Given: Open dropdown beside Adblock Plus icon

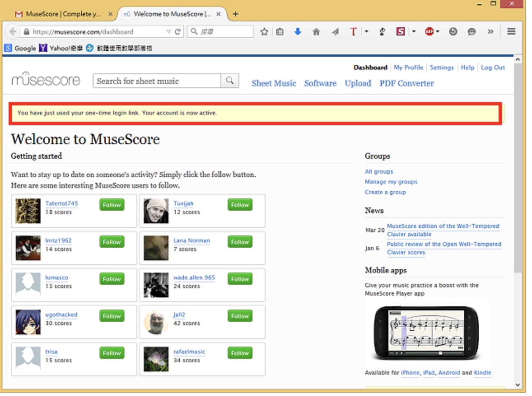Looking at the screenshot, I should click(x=438, y=32).
